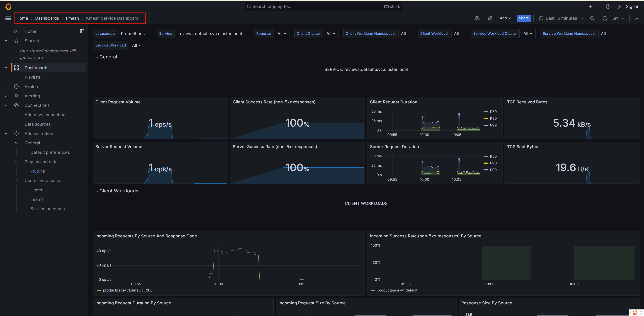Click the P90 yellow legend swatch in Client Request Duration

(486, 118)
